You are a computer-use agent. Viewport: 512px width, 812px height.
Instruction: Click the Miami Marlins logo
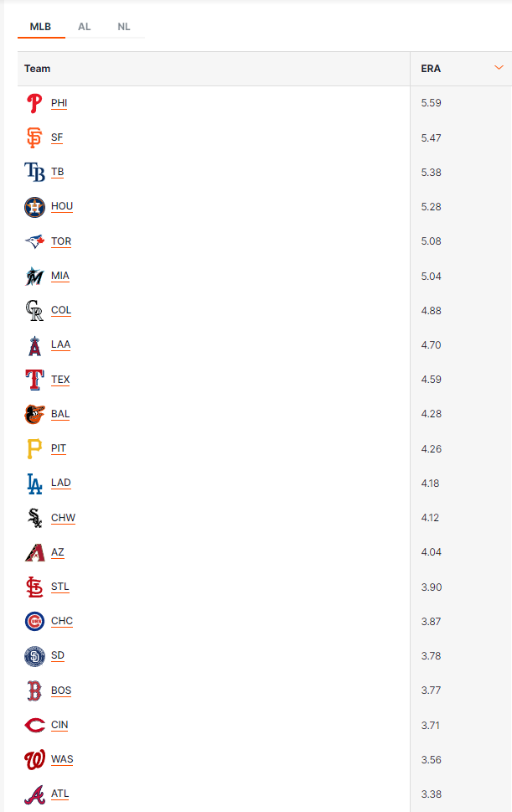pyautogui.click(x=34, y=276)
